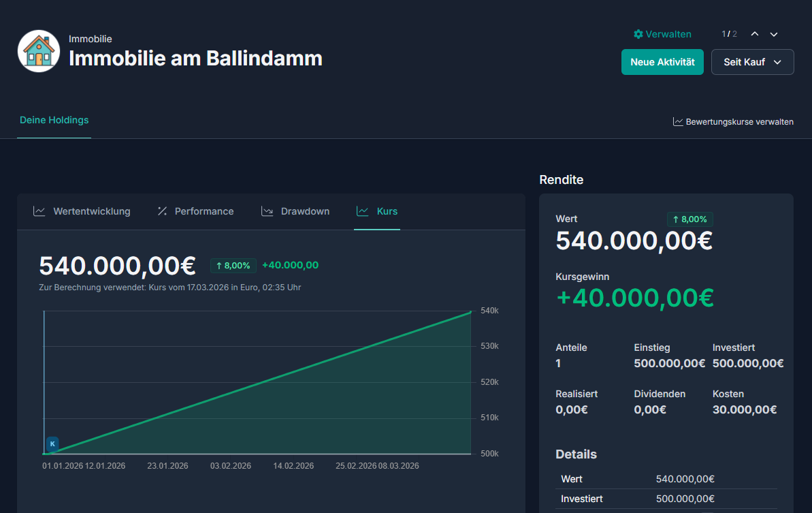
Task: Go to next holding with down chevron
Action: tap(774, 34)
